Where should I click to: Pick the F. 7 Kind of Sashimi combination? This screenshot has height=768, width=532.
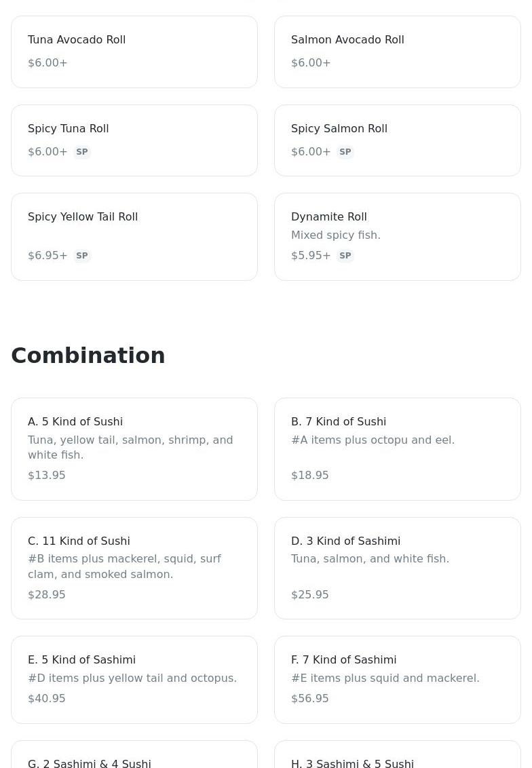point(398,679)
